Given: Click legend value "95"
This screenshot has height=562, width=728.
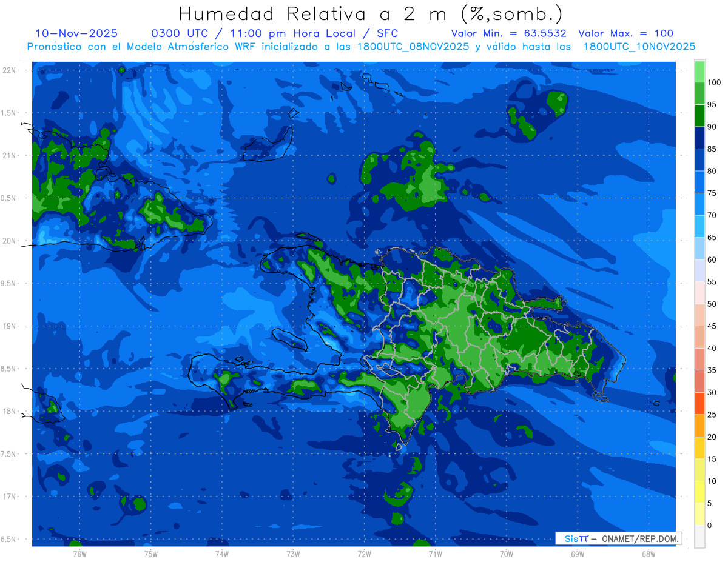Looking at the screenshot, I should [712, 105].
